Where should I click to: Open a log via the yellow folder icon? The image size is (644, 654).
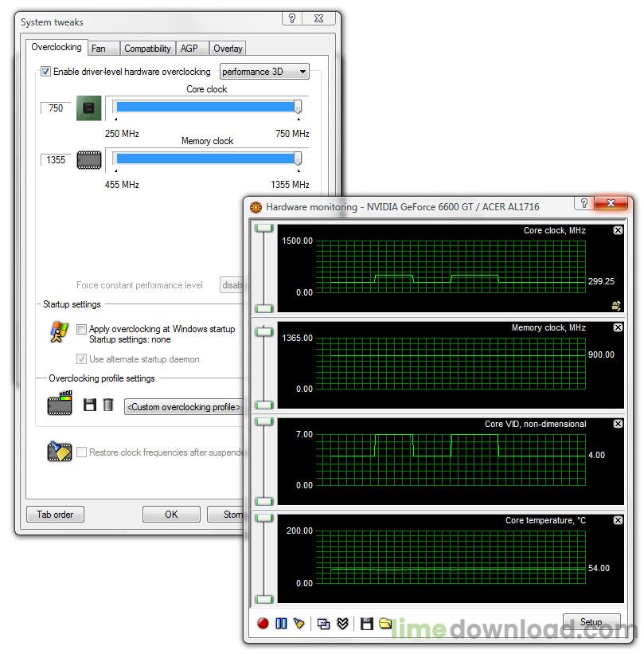pos(385,623)
